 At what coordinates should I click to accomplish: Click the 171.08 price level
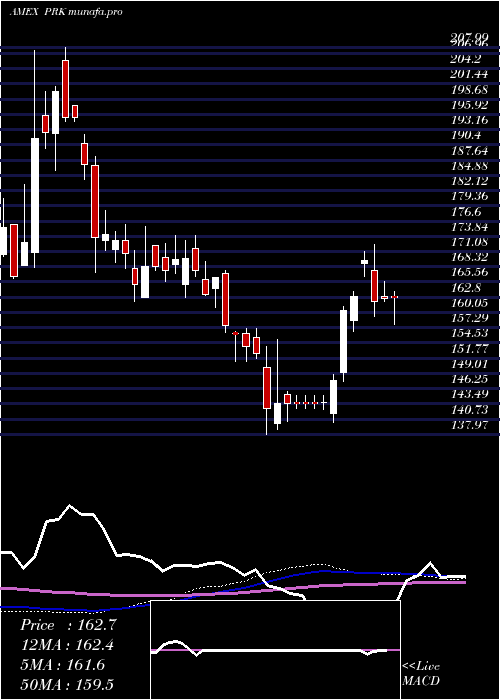click(468, 242)
